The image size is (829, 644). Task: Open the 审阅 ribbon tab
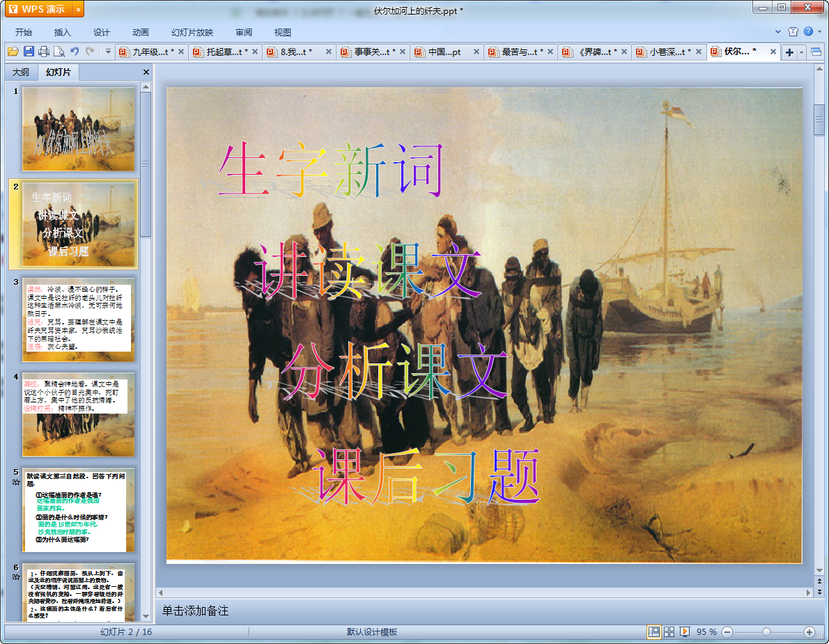244,32
